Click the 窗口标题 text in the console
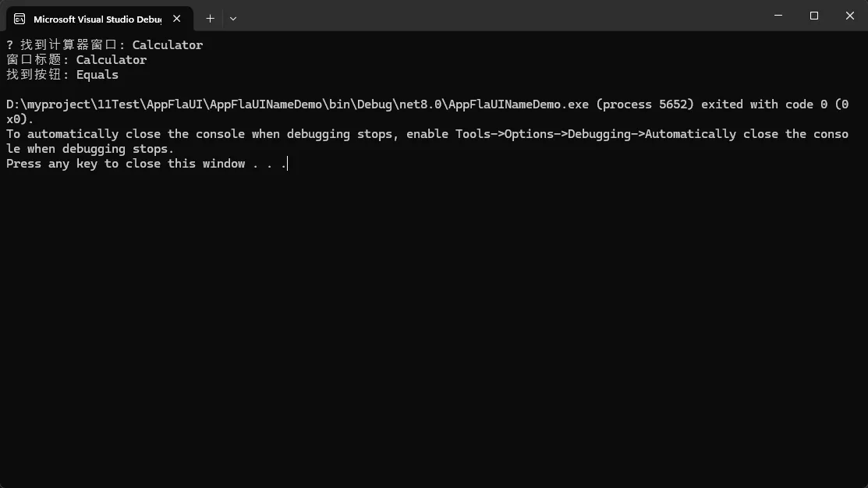Image resolution: width=868 pixels, height=488 pixels. coord(34,60)
